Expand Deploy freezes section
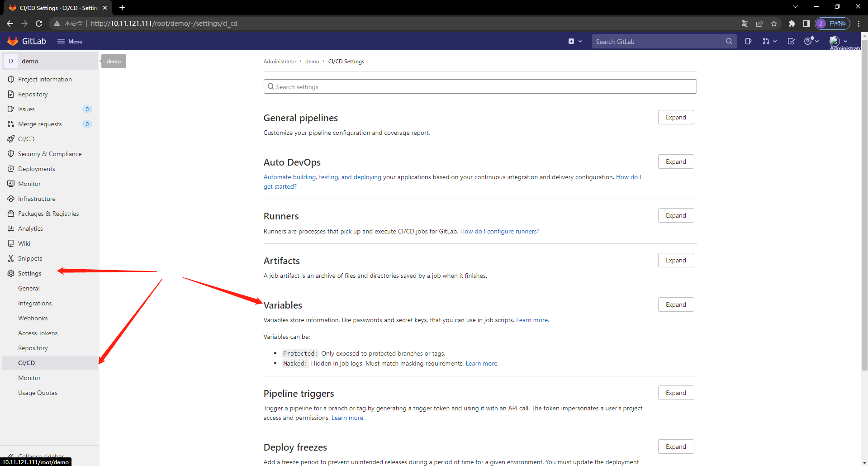 tap(676, 447)
